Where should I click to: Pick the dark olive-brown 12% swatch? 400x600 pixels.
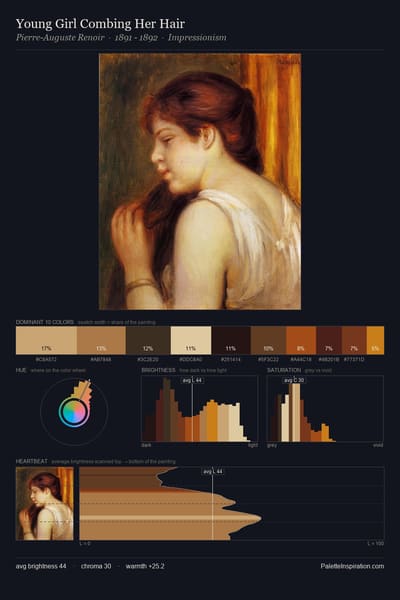point(148,340)
